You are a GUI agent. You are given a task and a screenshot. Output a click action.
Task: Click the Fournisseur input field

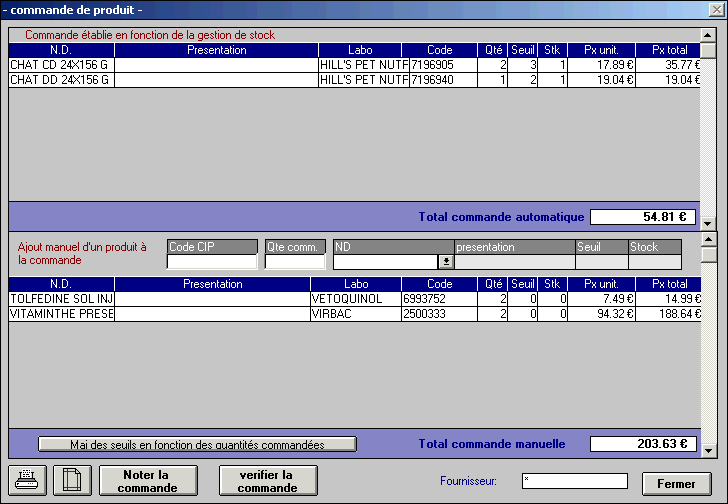pyautogui.click(x=575, y=481)
